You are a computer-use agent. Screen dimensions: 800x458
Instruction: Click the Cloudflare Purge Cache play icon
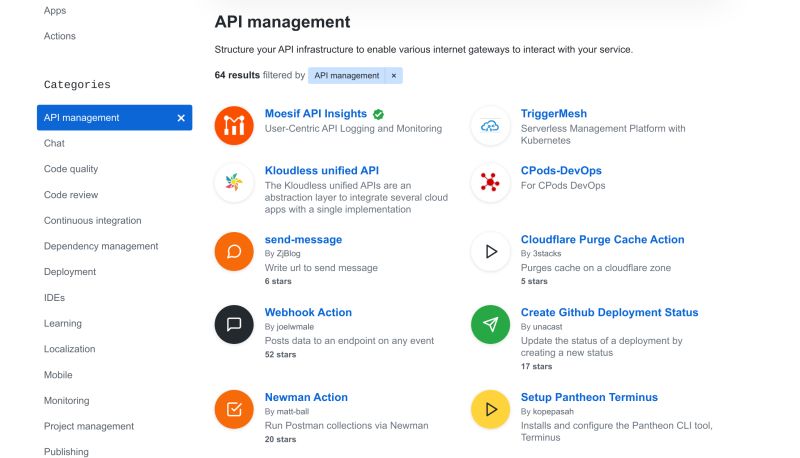tap(490, 251)
